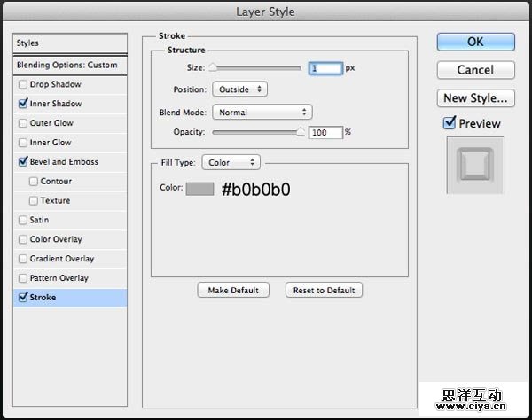
Task: Enable the Drop Shadow checkbox
Action: (x=22, y=85)
